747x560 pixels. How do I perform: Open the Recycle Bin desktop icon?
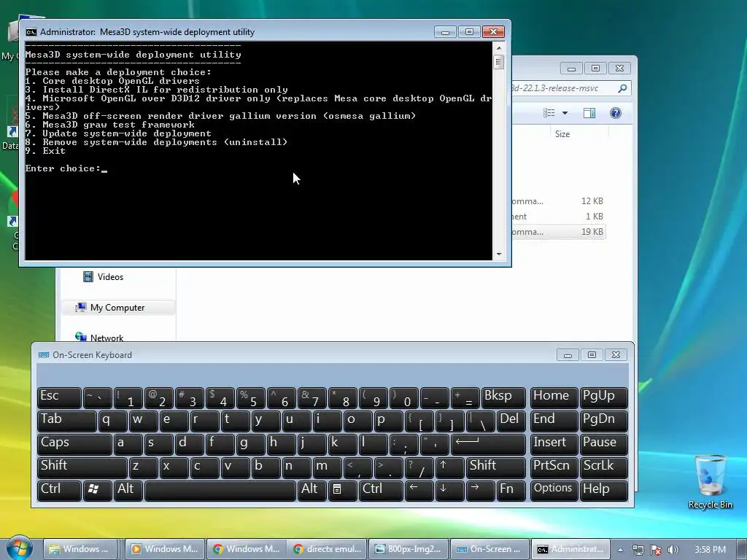(710, 482)
